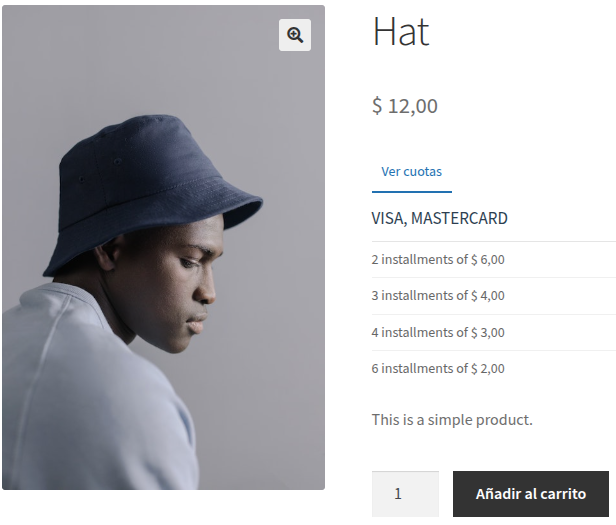Click the $ 12,00 product price
This screenshot has width=616, height=525.
click(x=405, y=105)
